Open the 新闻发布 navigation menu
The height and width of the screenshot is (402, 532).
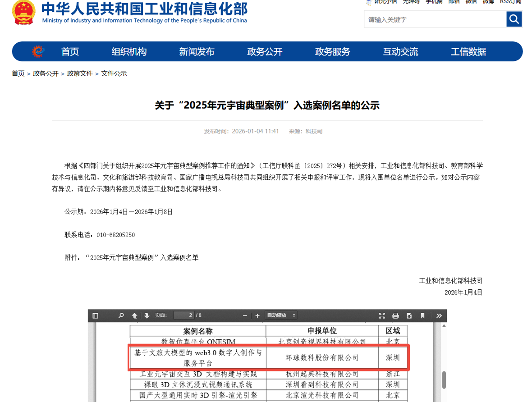(197, 52)
